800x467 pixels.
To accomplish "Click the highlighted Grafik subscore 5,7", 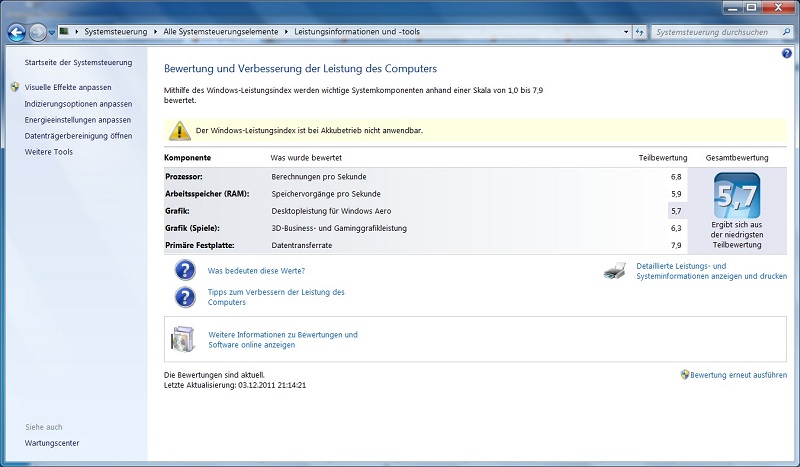I will coord(676,211).
